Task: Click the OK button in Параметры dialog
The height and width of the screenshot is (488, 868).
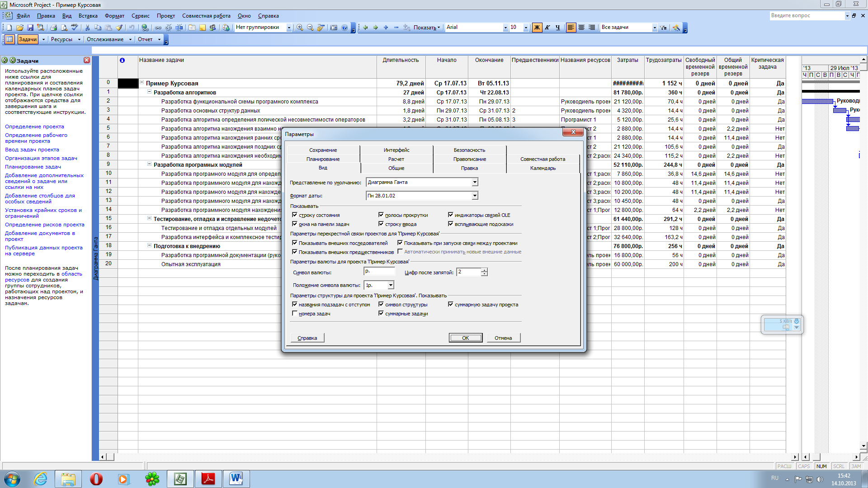Action: click(465, 338)
